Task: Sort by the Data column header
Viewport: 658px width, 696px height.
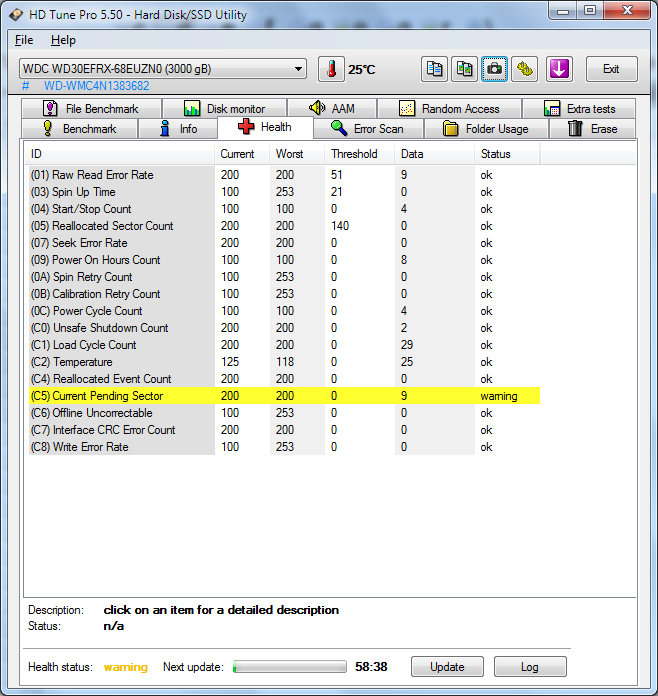Action: click(x=435, y=154)
